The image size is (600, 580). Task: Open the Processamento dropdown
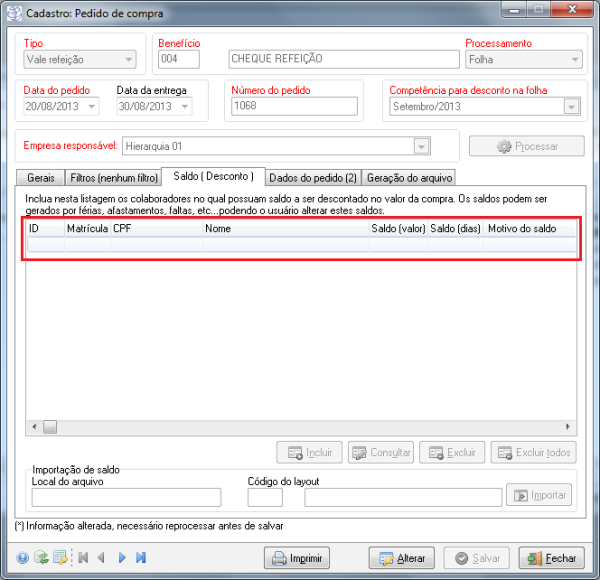[x=575, y=60]
